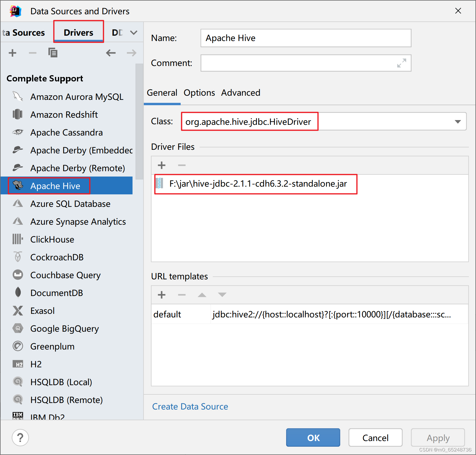Go forward with the right arrow icon

point(132,53)
